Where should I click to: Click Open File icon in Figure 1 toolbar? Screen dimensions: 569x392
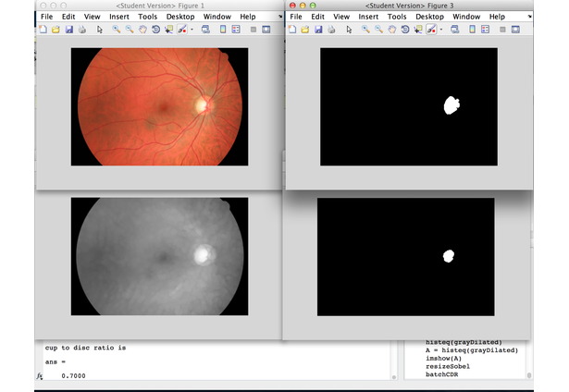click(56, 30)
